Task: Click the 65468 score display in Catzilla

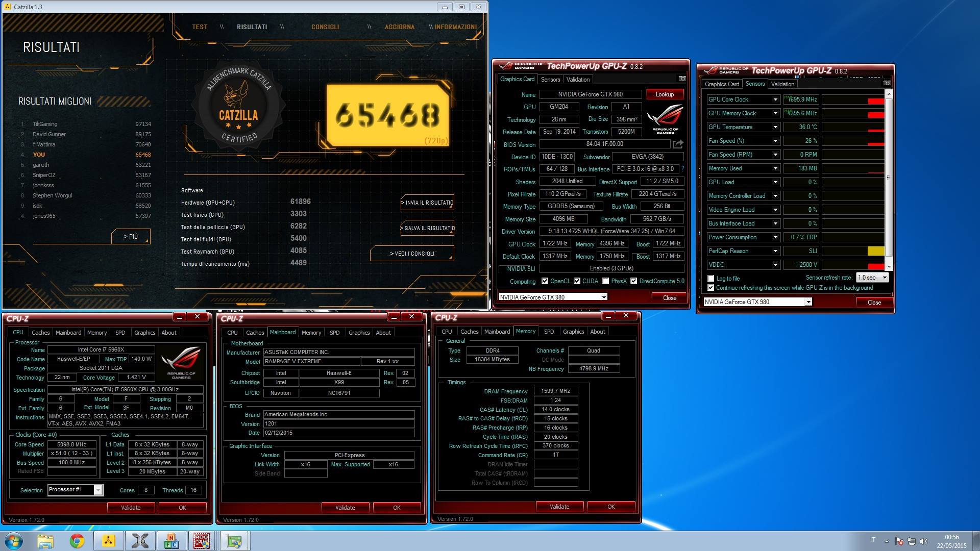Action: pyautogui.click(x=387, y=115)
